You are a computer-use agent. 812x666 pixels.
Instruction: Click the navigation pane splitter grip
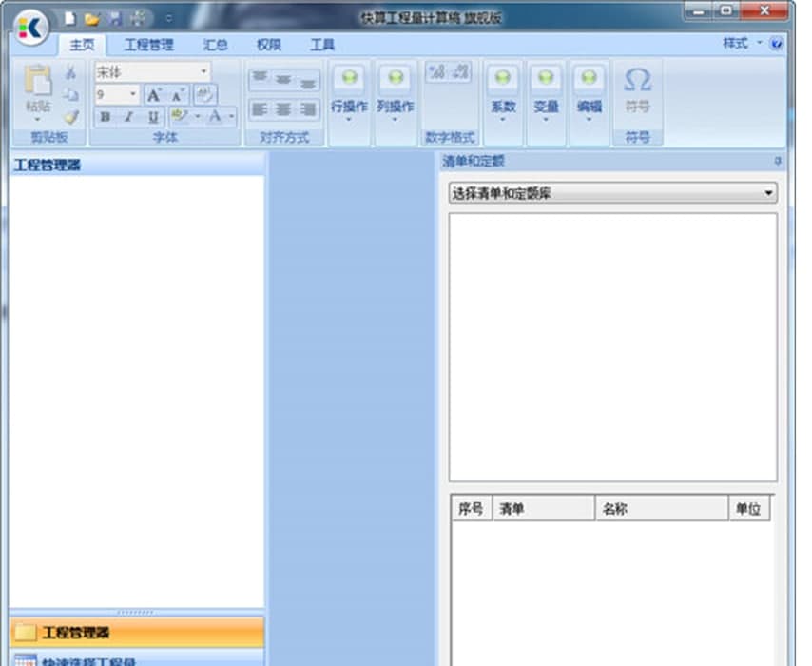[x=136, y=613]
